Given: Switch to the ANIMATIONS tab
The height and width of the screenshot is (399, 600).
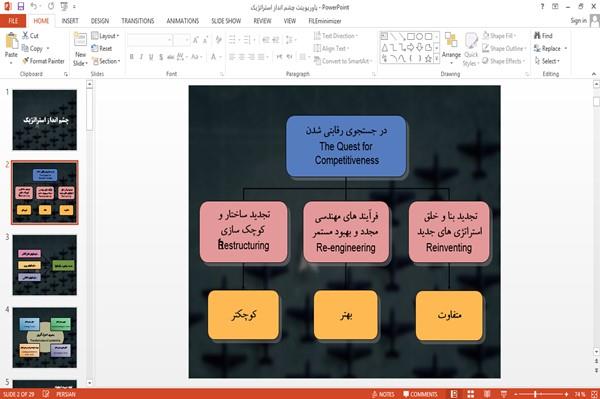Looking at the screenshot, I should click(x=183, y=21).
